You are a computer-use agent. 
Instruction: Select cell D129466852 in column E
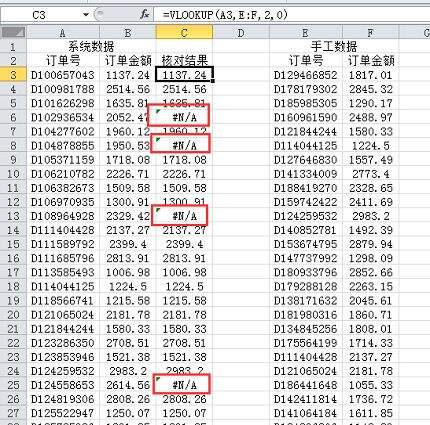point(305,75)
